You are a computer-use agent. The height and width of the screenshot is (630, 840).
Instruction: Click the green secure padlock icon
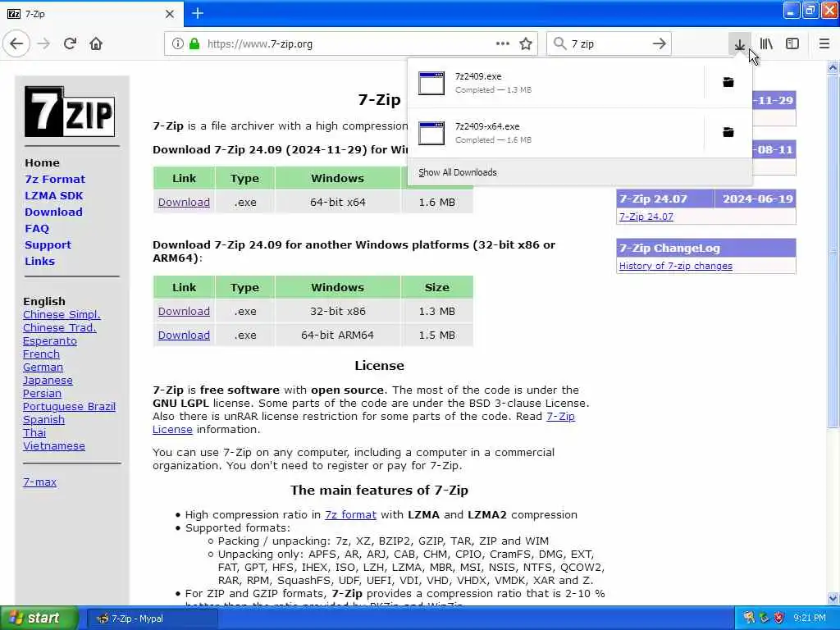click(x=194, y=44)
